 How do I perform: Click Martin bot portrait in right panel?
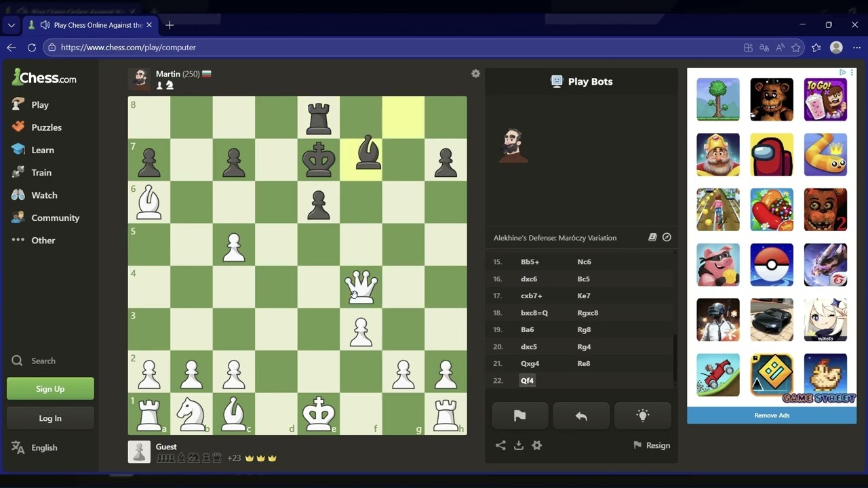point(513,145)
